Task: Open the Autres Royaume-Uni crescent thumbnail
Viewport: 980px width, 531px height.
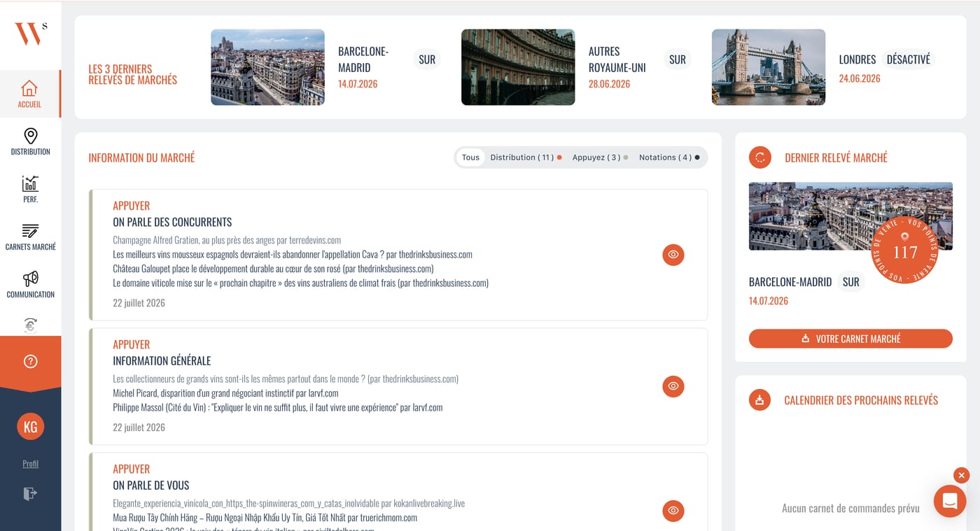Action: click(518, 67)
